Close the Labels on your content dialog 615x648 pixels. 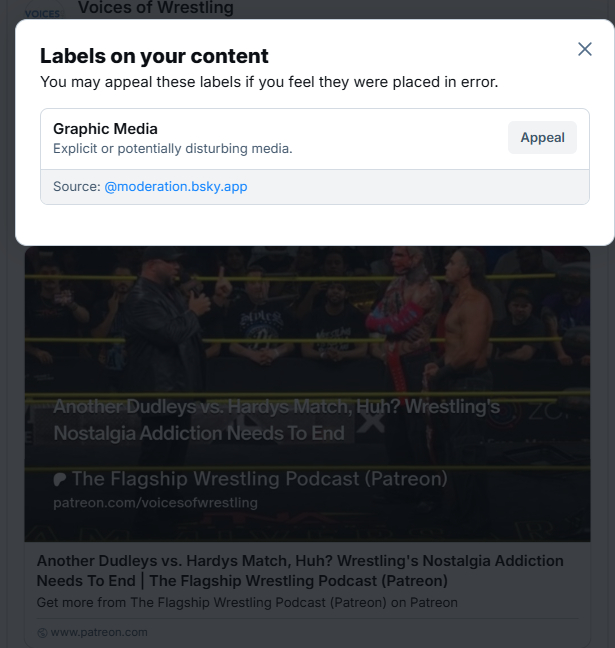[x=585, y=49]
